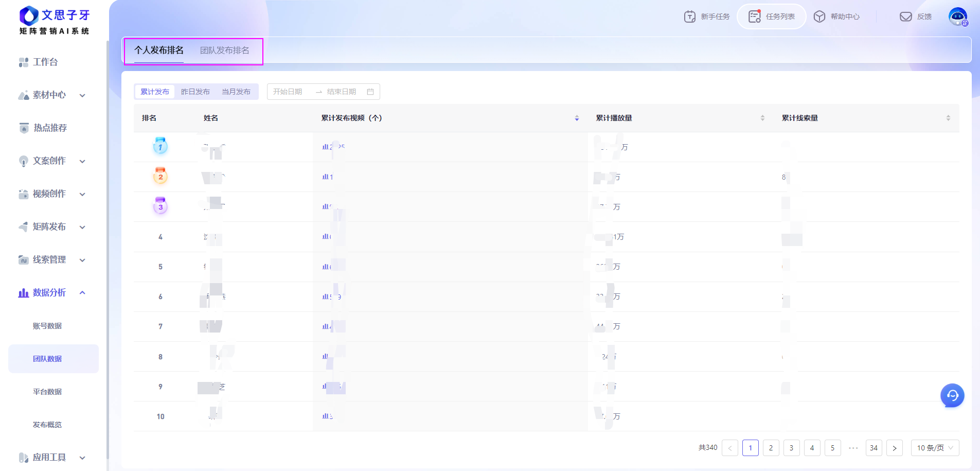Open the 工作台 workbench icon
The height and width of the screenshot is (471, 980).
click(x=24, y=62)
